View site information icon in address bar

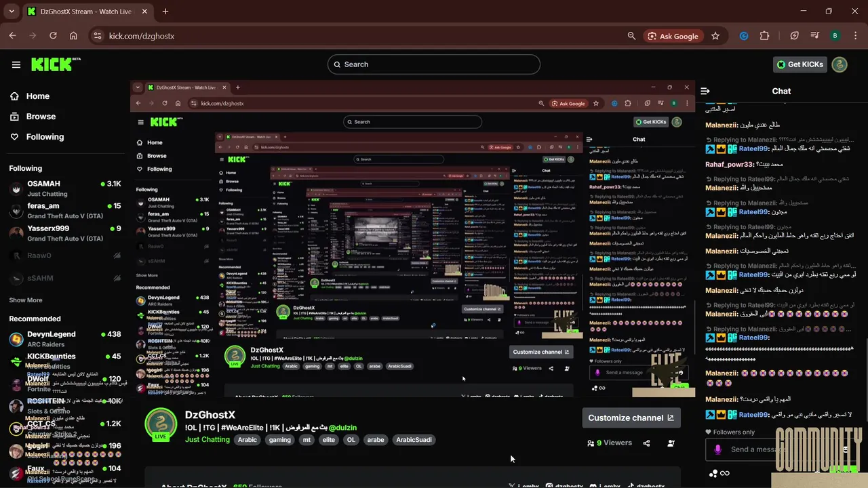tap(97, 36)
